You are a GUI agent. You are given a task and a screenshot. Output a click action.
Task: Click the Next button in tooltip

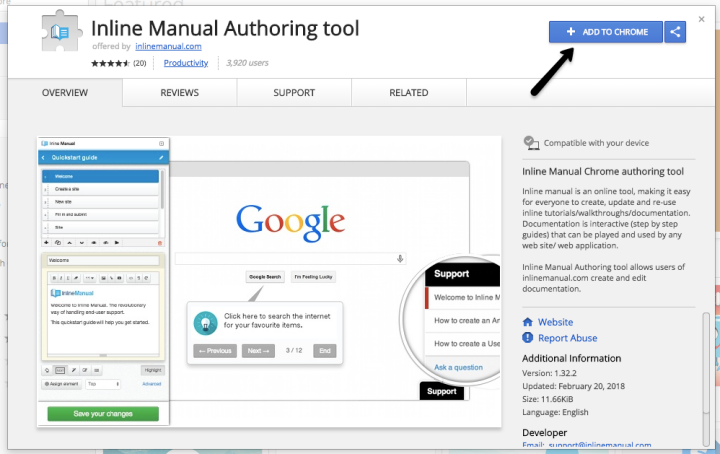258,351
